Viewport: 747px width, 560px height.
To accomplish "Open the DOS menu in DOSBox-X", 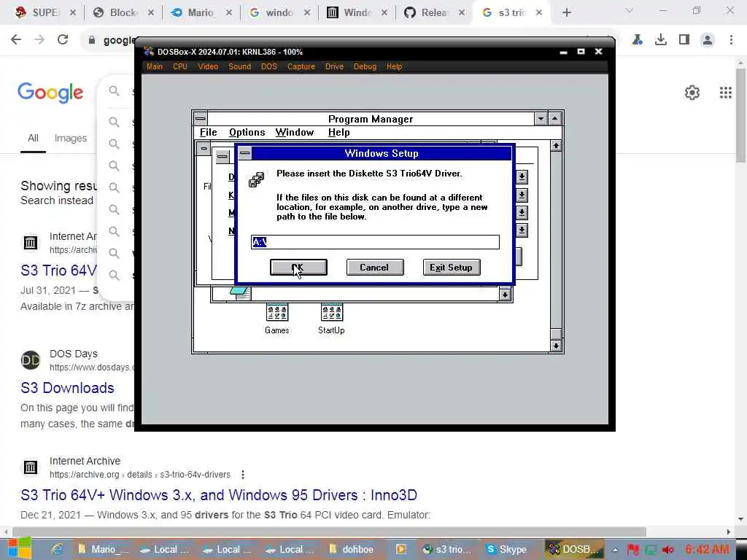I will [269, 66].
